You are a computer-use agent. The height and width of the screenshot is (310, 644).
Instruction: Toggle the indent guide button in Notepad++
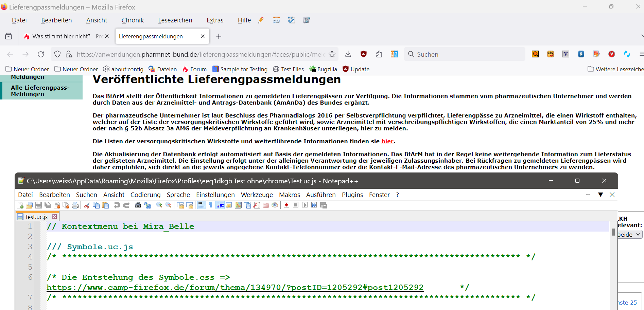[x=220, y=205]
